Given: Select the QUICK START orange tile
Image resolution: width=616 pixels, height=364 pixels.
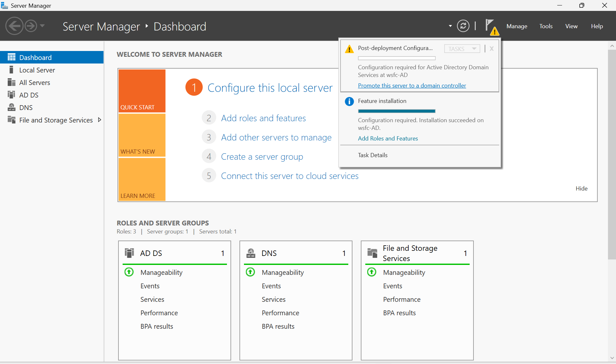Looking at the screenshot, I should [x=142, y=91].
